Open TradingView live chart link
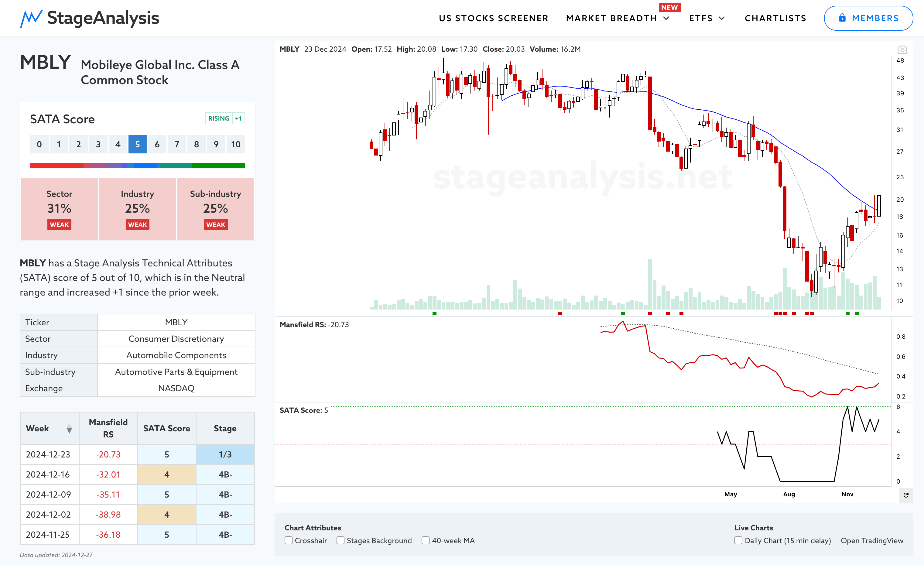 [x=872, y=540]
